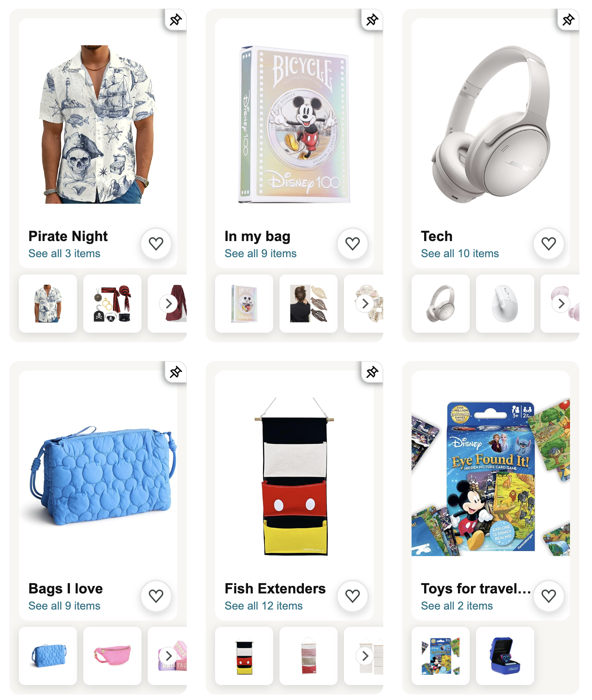Click the pin icon on Tech card
Screen dimensions: 592x700
point(568,19)
